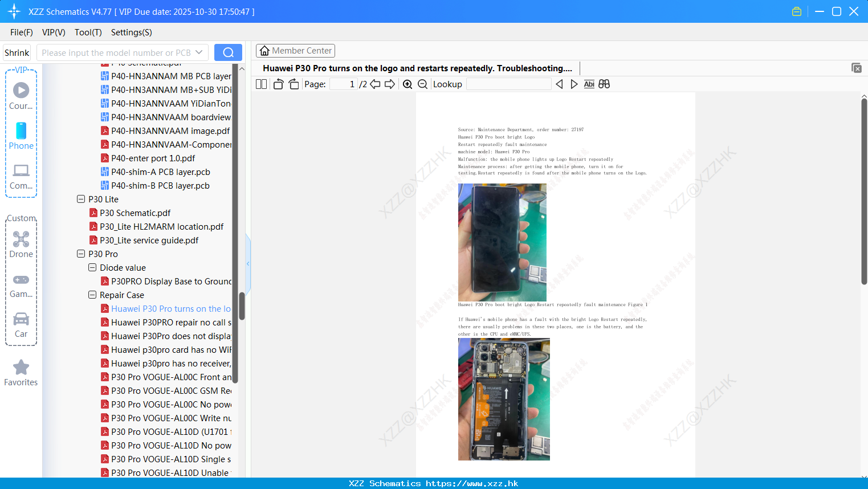Zoom in on the document
The width and height of the screenshot is (868, 489).
coord(407,84)
